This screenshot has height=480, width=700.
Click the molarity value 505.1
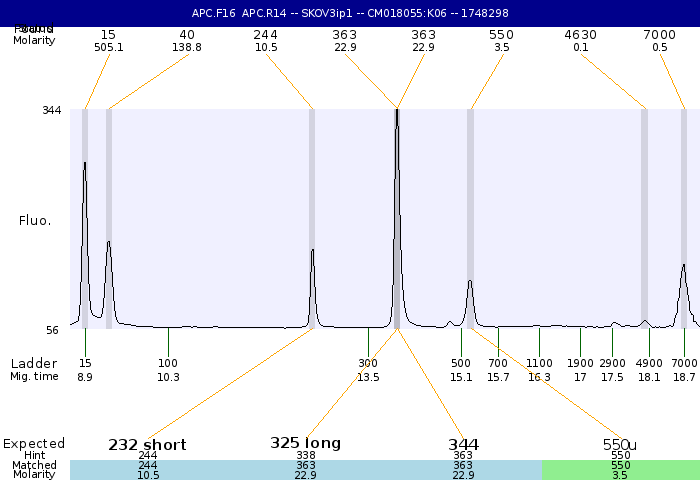[x=108, y=47]
